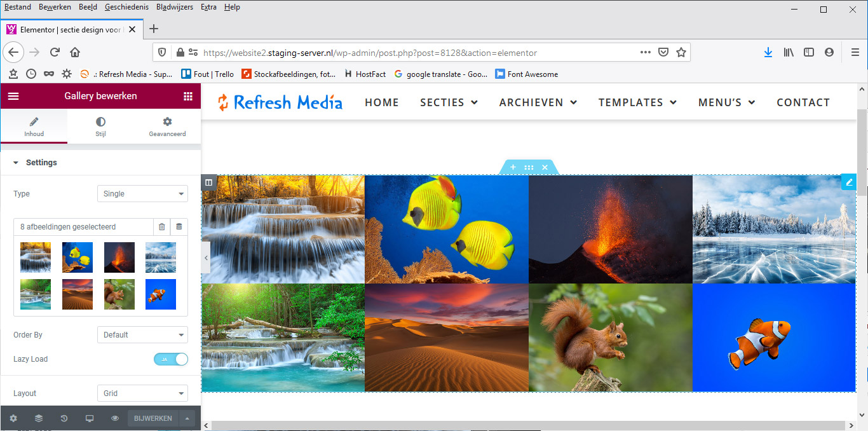Open the Order By dropdown

pos(142,335)
